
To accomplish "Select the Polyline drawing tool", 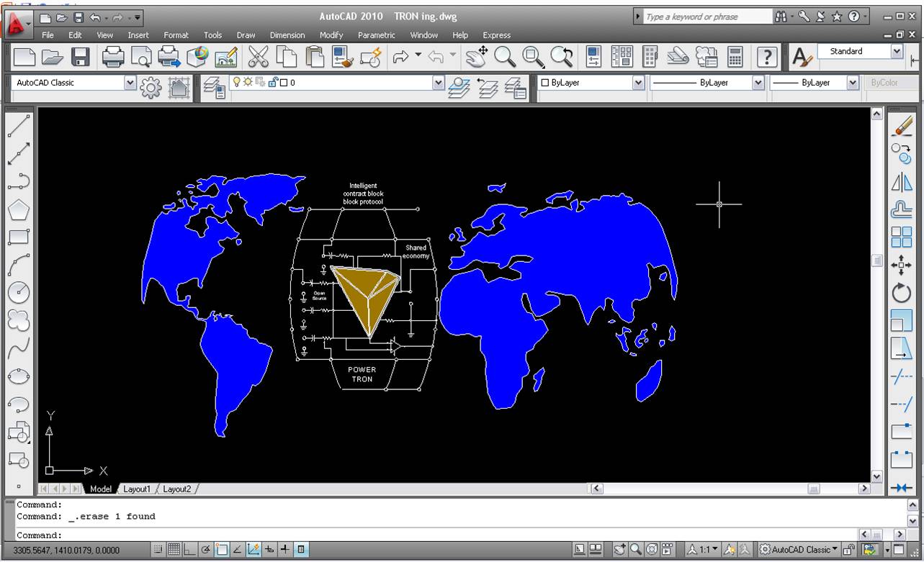I will click(x=19, y=181).
